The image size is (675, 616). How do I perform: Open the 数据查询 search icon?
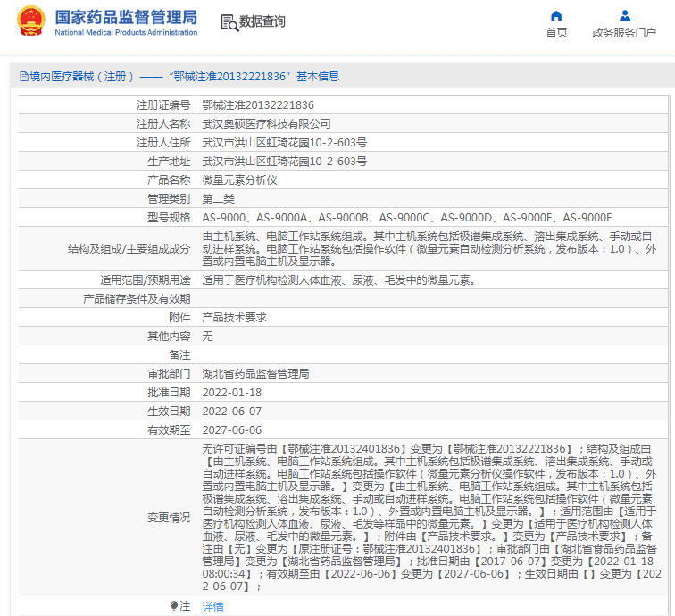point(229,22)
